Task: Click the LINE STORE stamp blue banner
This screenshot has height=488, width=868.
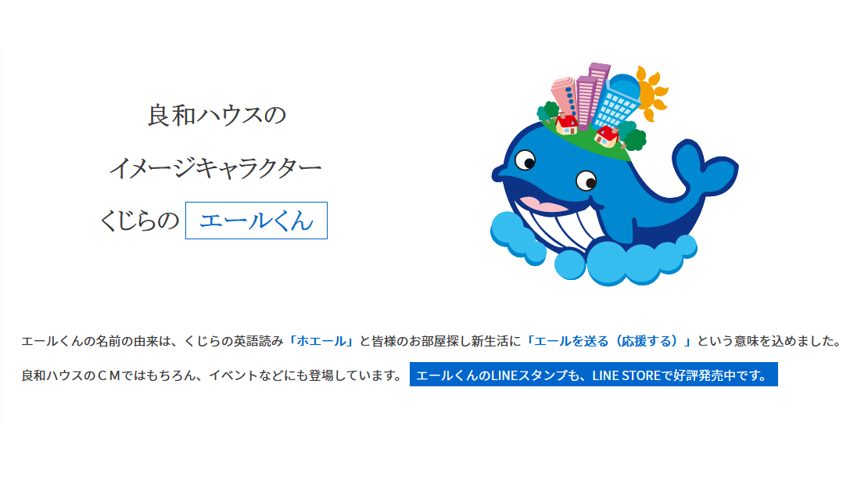Action: point(594,375)
